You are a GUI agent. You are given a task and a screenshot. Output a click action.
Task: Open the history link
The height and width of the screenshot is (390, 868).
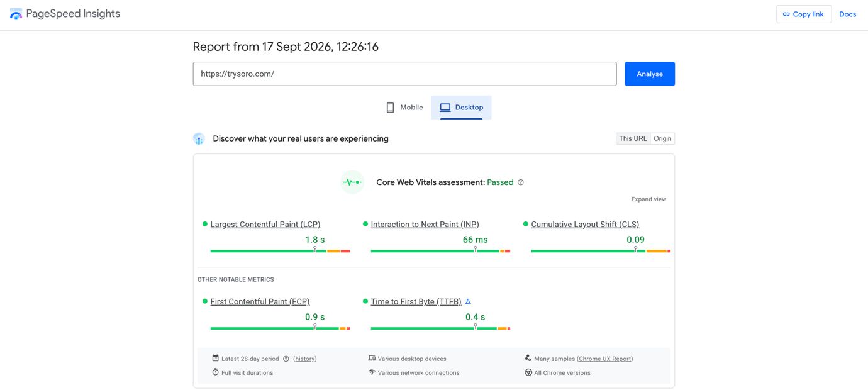coord(305,359)
